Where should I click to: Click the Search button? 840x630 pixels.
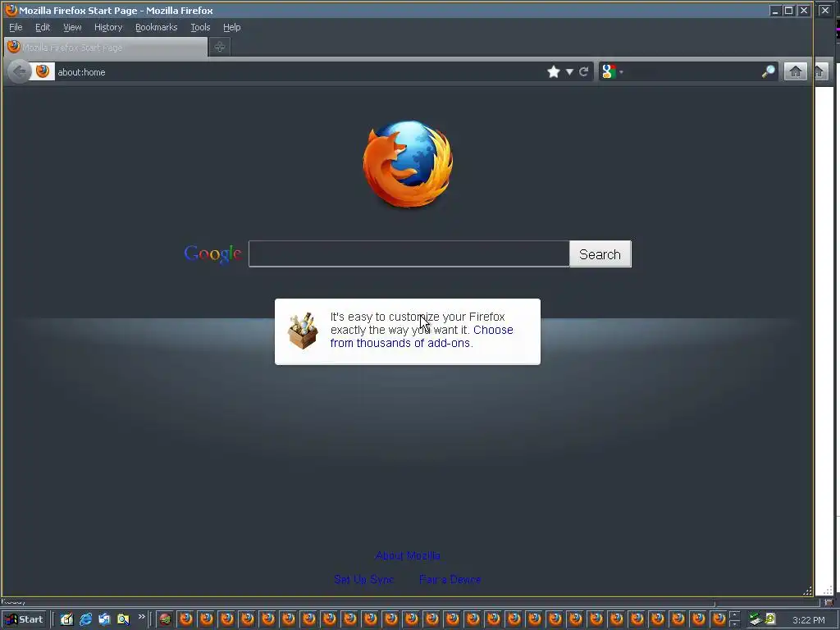pos(600,254)
